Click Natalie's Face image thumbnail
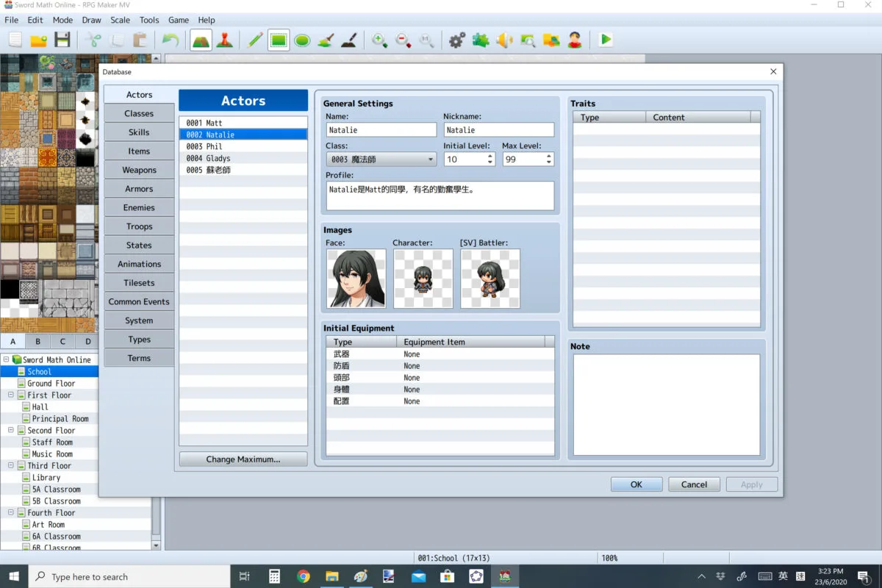This screenshot has height=588, width=882. [x=356, y=279]
